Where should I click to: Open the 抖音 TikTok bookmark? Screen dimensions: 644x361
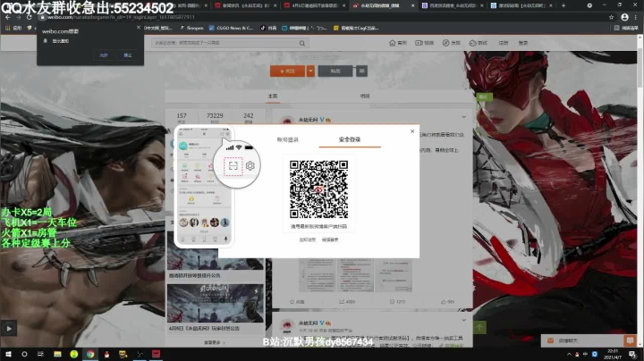coord(268,28)
